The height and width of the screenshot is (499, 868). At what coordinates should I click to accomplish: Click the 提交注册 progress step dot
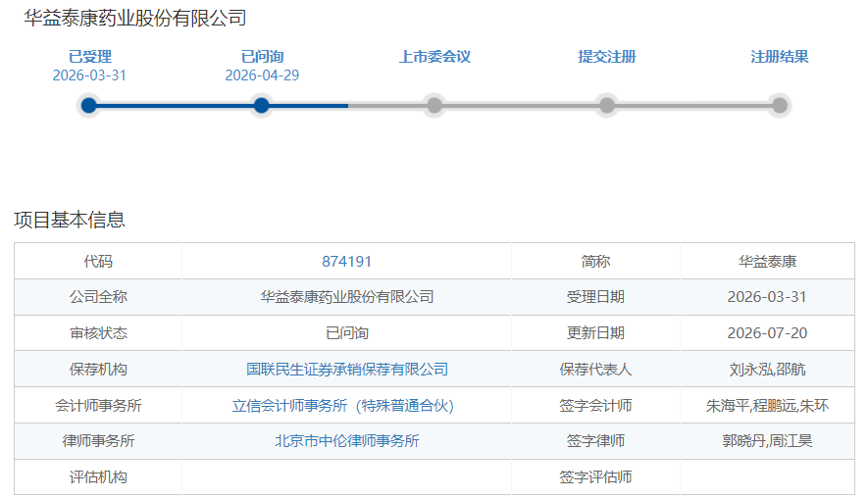tap(607, 105)
